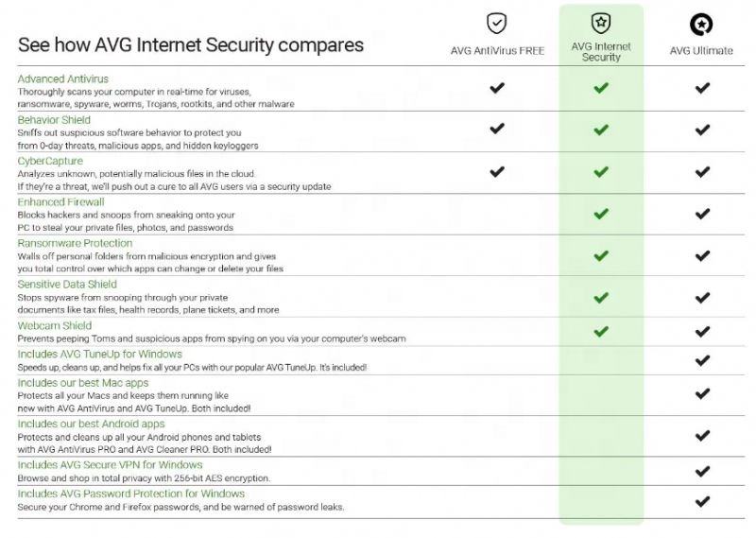The image size is (756, 538).
Task: Open the Ransomware Protection feature title
Action: click(x=75, y=243)
